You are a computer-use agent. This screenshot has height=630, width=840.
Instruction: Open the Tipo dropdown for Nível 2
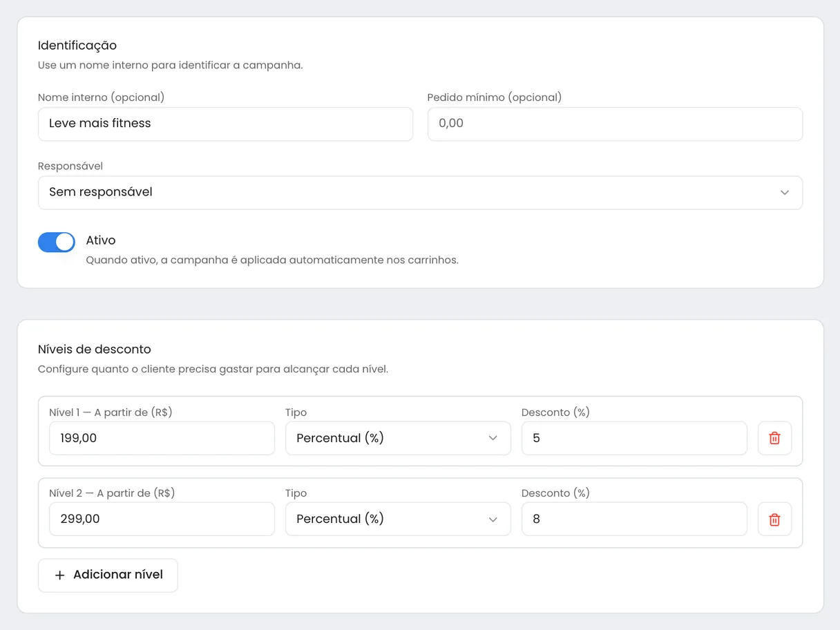tap(398, 519)
